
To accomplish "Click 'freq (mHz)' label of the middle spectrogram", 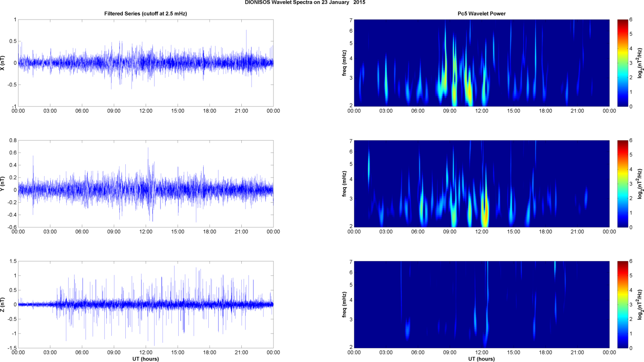I will [345, 184].
